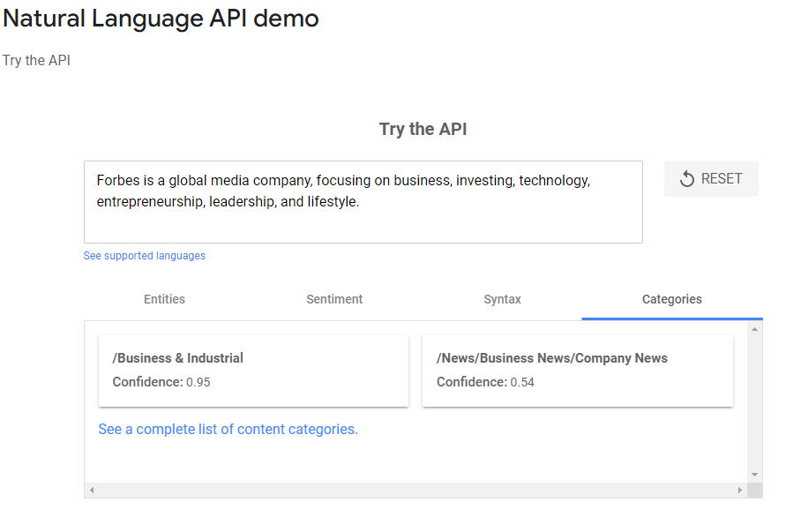
Task: Click the /Business & Industrial category card
Action: [x=253, y=371]
